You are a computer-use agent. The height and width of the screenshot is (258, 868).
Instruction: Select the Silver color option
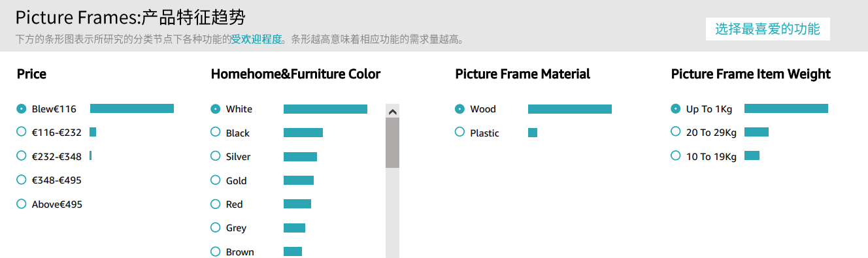[x=216, y=155]
